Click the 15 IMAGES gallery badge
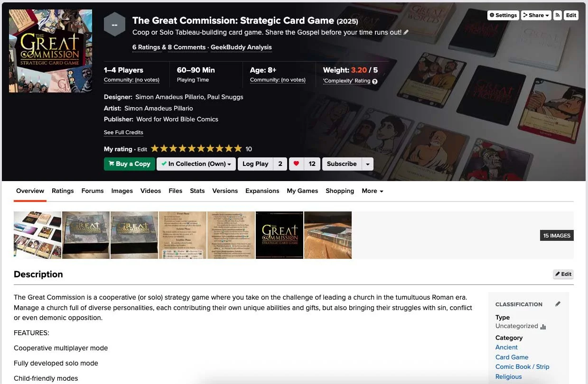This screenshot has height=384, width=588. 557,235
